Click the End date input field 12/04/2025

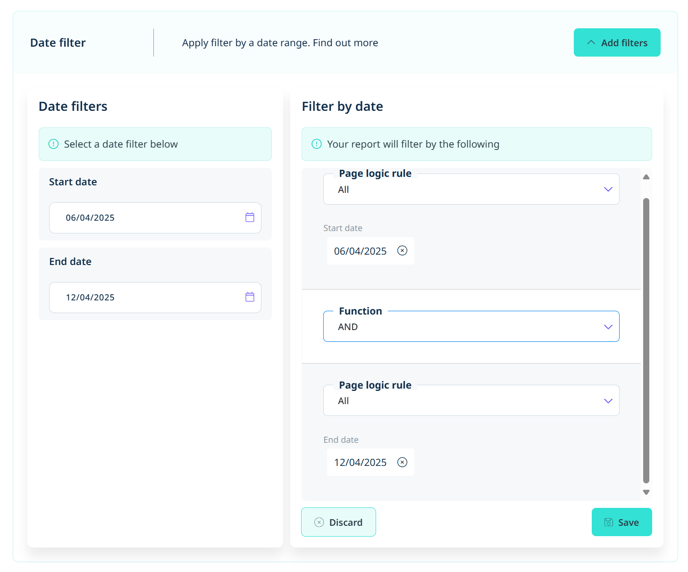[155, 297]
